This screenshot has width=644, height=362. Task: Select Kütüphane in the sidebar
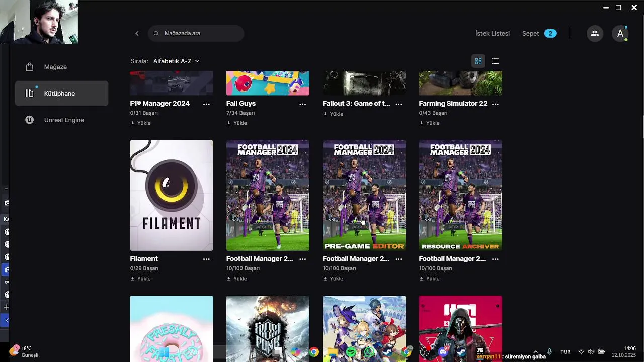61,94
